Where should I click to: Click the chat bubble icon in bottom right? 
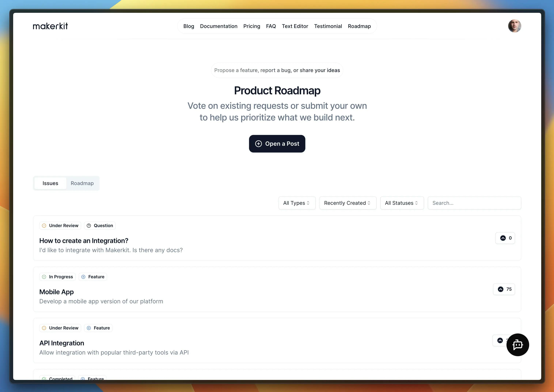pyautogui.click(x=517, y=344)
